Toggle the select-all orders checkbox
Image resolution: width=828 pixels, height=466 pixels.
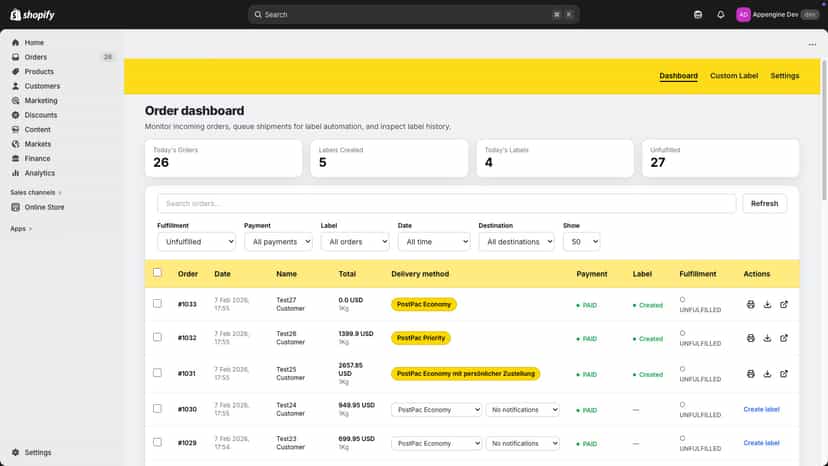pyautogui.click(x=157, y=273)
